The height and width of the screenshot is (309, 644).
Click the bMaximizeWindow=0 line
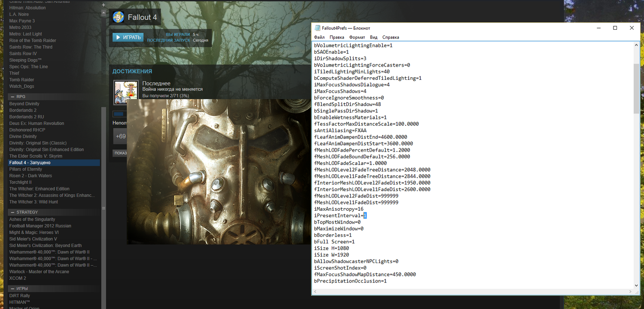(x=339, y=229)
